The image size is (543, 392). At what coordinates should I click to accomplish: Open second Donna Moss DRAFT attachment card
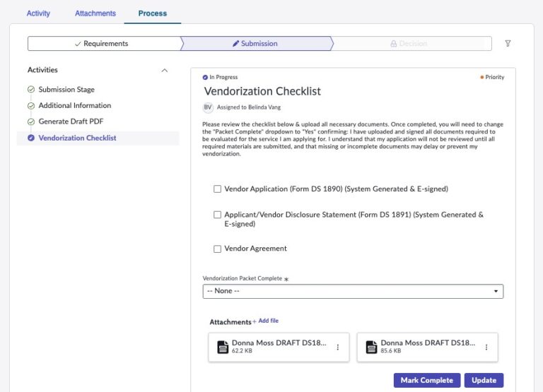[x=427, y=348]
